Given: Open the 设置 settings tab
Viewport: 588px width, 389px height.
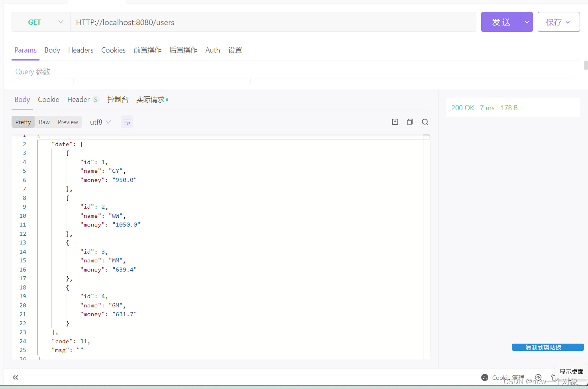Looking at the screenshot, I should click(x=235, y=50).
